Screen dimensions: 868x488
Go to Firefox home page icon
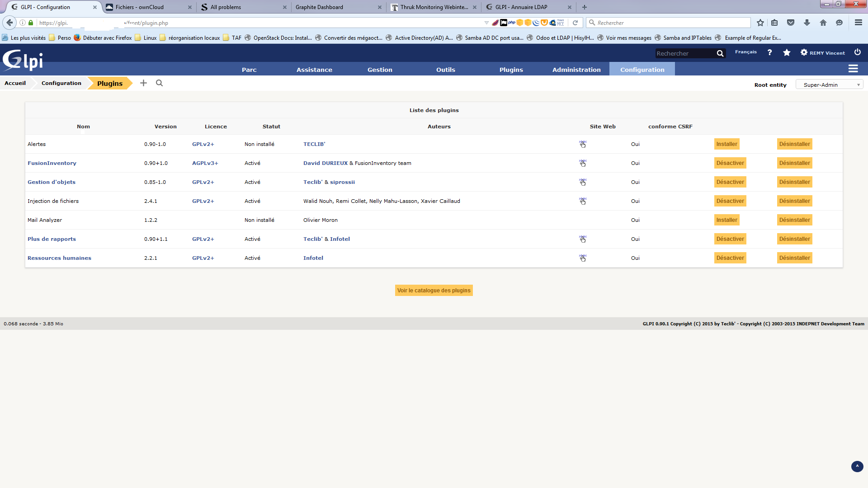(823, 23)
